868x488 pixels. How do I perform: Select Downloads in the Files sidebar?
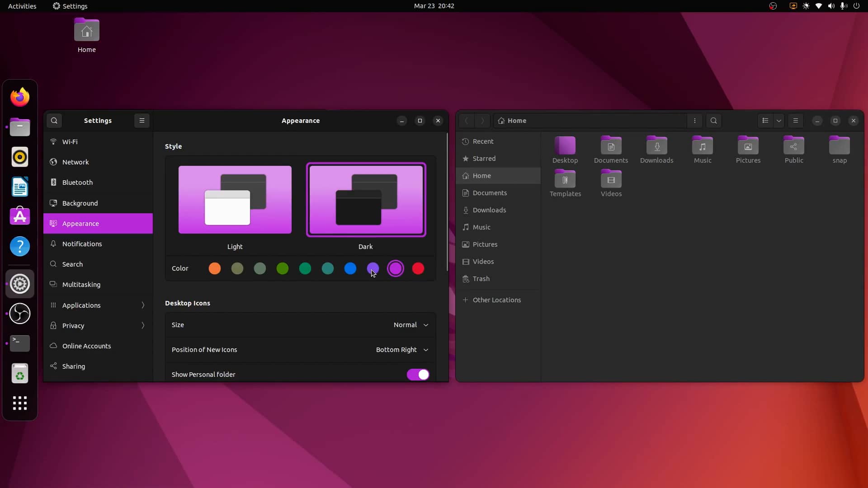coord(488,210)
